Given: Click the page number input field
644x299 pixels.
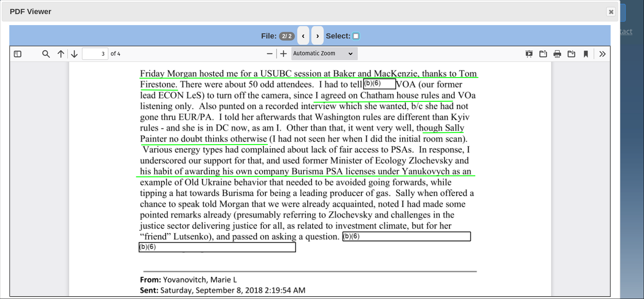Looking at the screenshot, I should tap(95, 54).
